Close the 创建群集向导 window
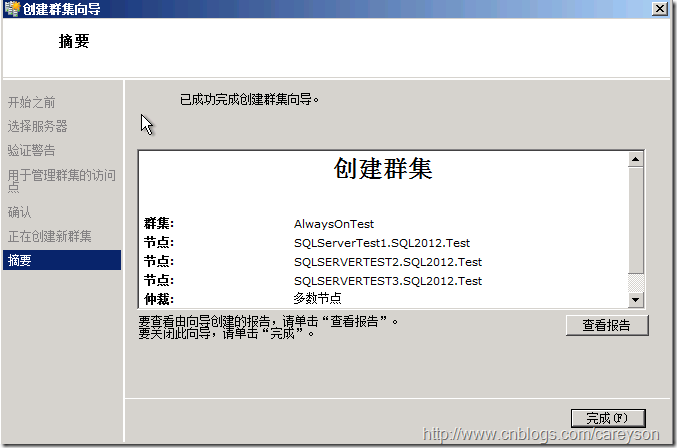 [660, 9]
